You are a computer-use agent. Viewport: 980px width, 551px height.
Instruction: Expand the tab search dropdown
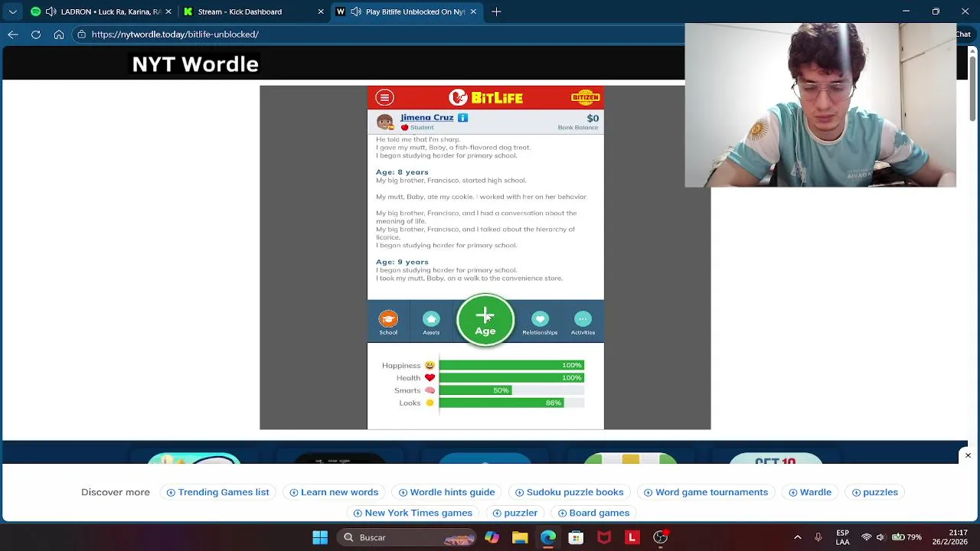12,11
